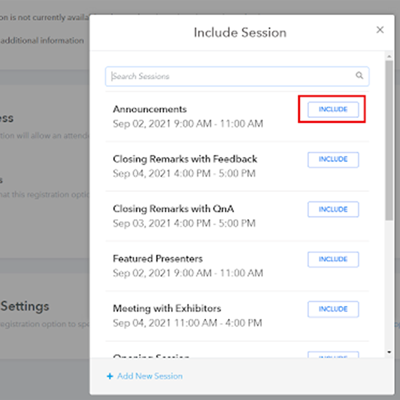The image size is (400, 400).
Task: Select the Announcements session title
Action: click(x=150, y=109)
